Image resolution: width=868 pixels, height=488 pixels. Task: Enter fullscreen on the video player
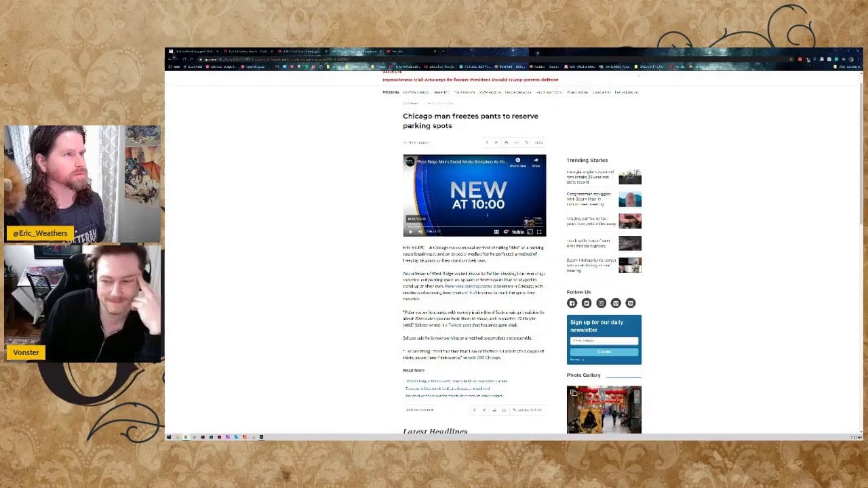pos(539,232)
